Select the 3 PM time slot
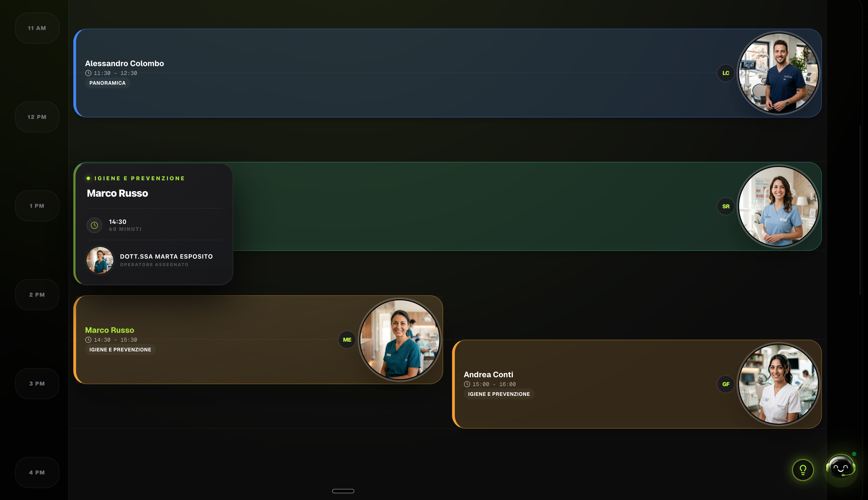Viewport: 868px width, 500px height. pyautogui.click(x=37, y=384)
